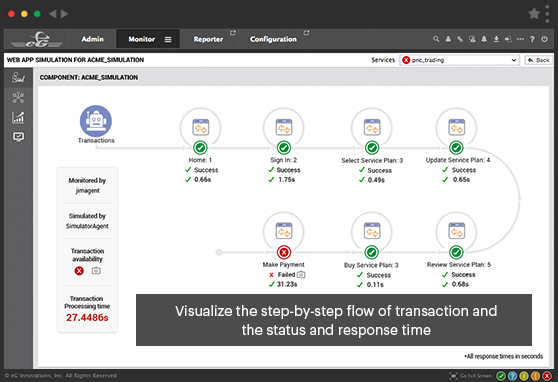Select the topology nodes icon in the left sidebar
558x382 pixels.
click(18, 97)
